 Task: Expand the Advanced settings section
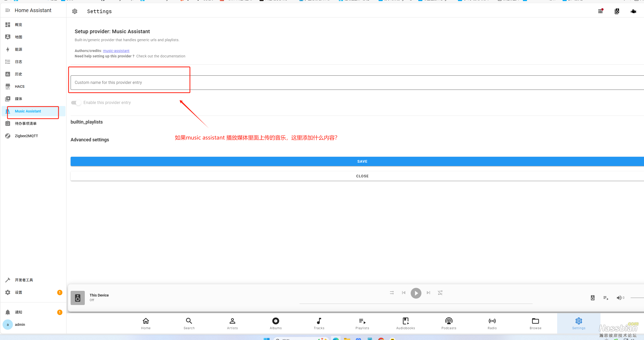(x=90, y=140)
